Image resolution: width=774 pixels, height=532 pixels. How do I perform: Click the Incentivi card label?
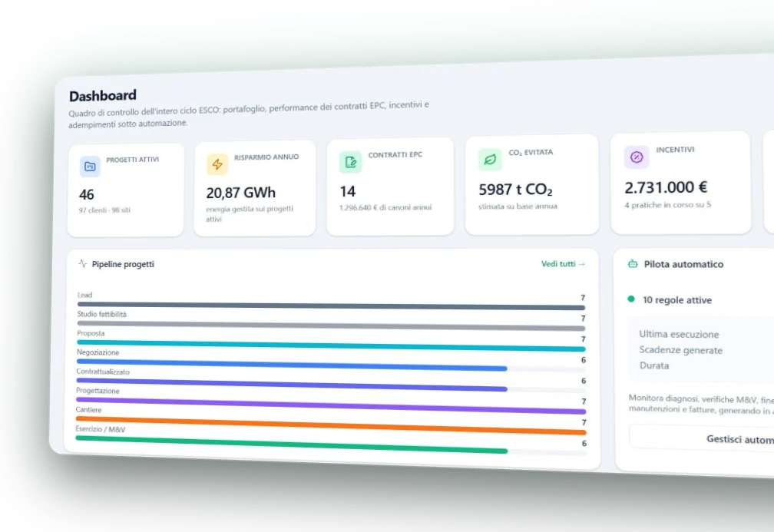675,150
